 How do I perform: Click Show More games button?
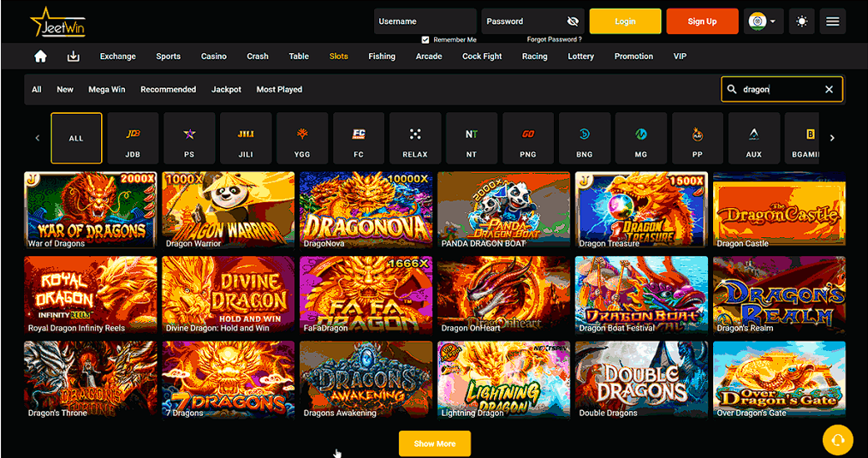click(x=435, y=443)
